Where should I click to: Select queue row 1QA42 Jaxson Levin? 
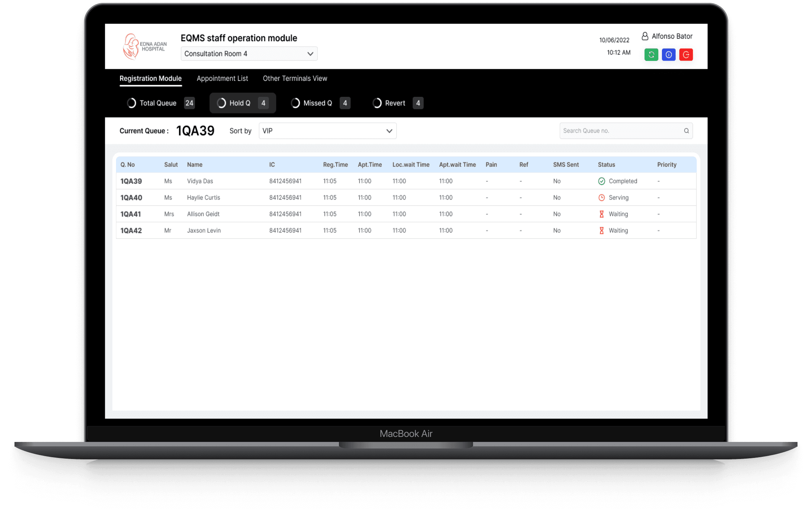[204, 231]
